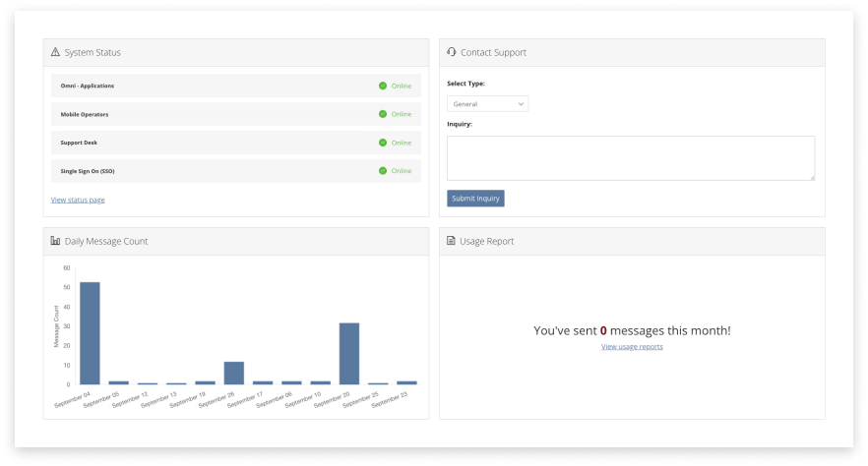Click the Daily Message Count chart icon

coord(55,241)
